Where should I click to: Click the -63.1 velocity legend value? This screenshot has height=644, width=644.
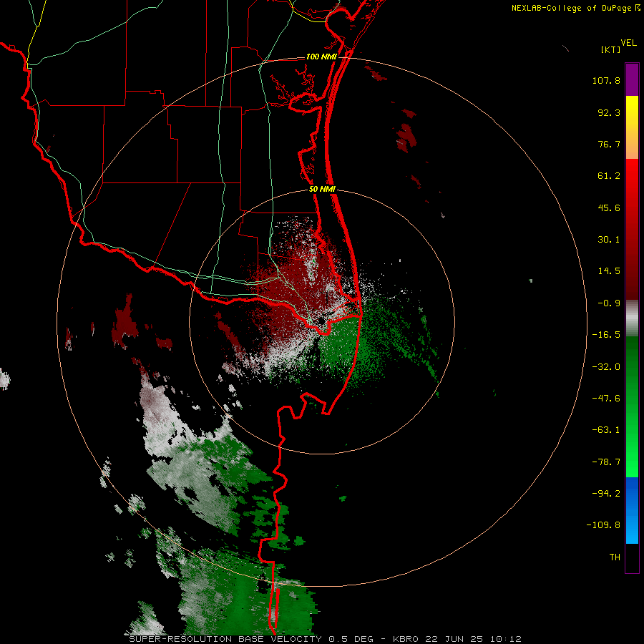coord(606,430)
